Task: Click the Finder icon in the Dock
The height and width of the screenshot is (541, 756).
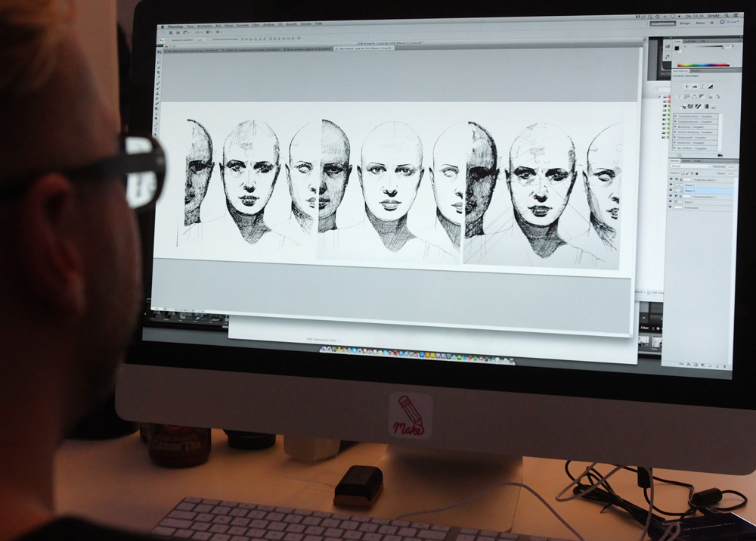Action: (324, 349)
